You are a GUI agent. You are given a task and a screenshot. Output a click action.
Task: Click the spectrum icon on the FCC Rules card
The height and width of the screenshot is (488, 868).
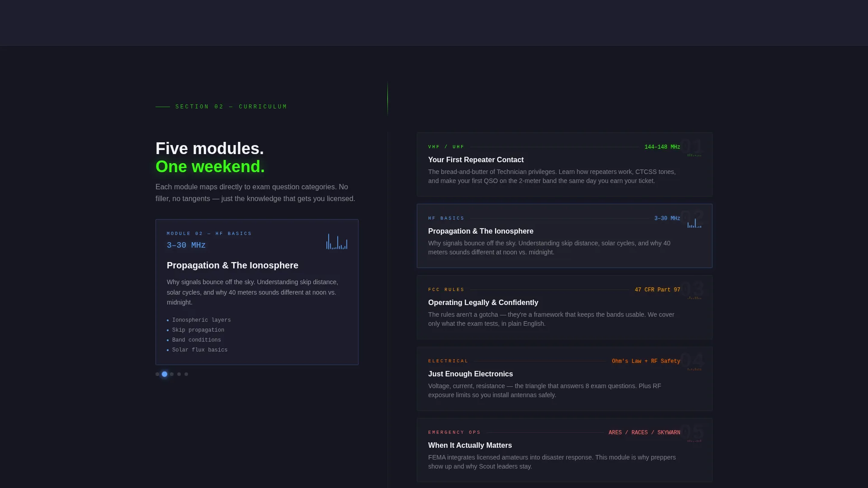click(694, 297)
